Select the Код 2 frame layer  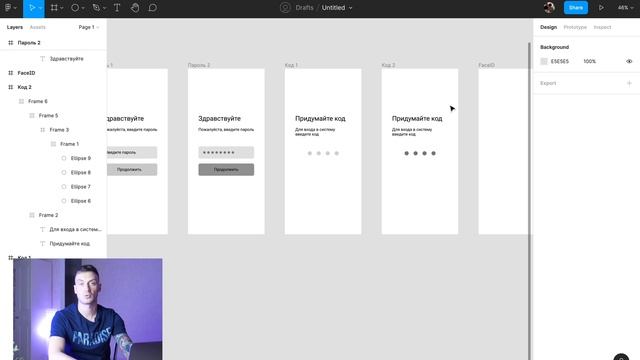point(53,87)
